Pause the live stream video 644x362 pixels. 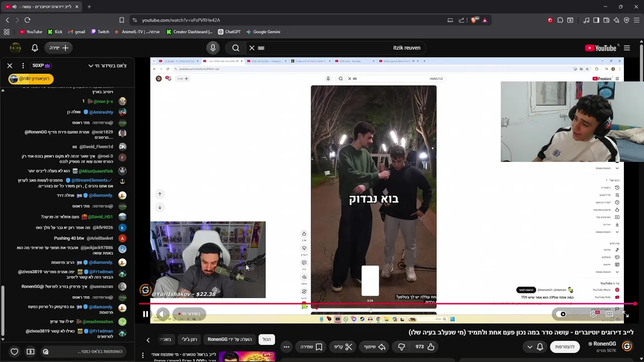pyautogui.click(x=145, y=314)
